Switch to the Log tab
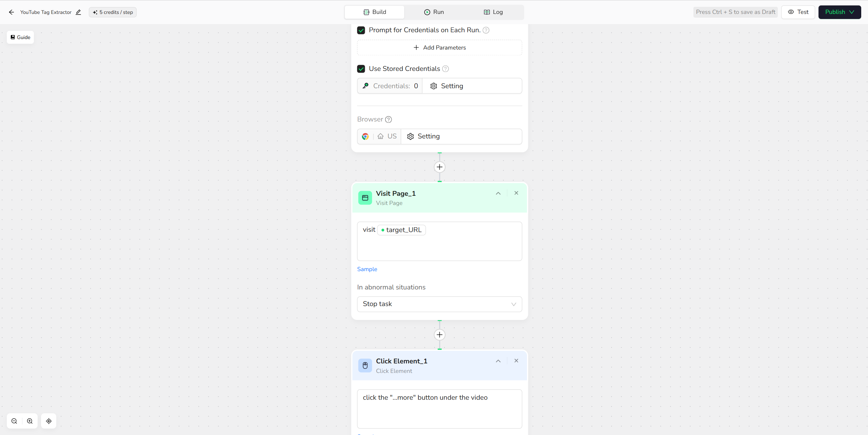The width and height of the screenshot is (868, 435). click(x=493, y=12)
